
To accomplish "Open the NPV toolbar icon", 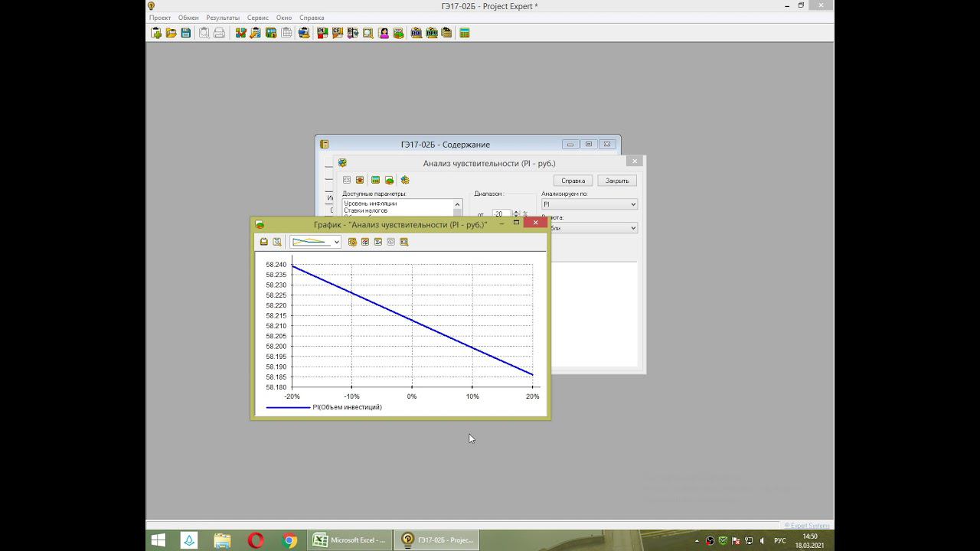I will [x=432, y=33].
